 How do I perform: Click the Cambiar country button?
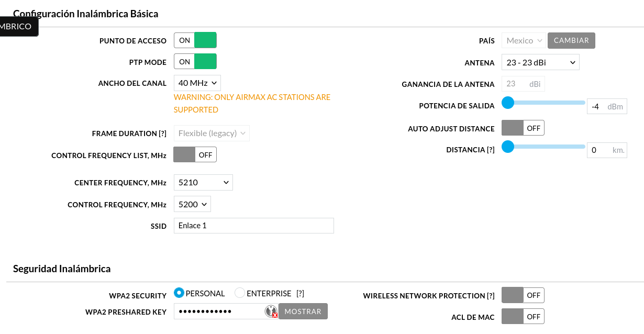(571, 40)
